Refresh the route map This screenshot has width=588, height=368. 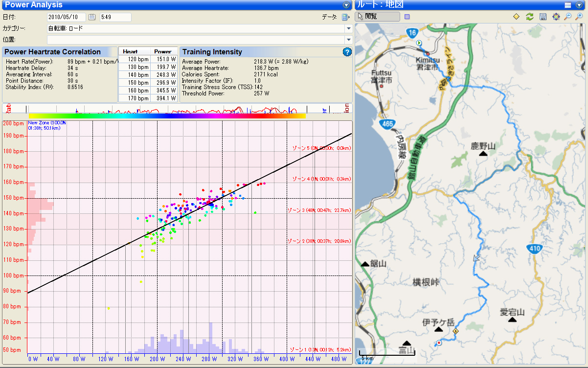coord(529,17)
